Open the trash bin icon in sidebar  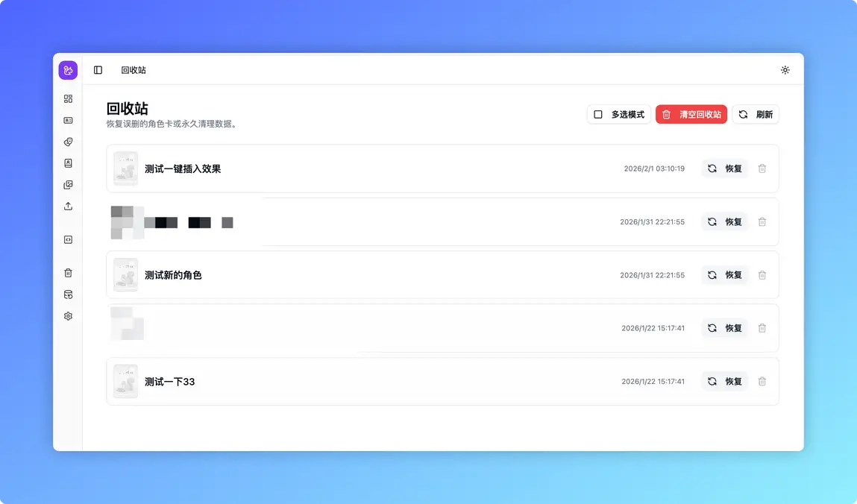[68, 273]
